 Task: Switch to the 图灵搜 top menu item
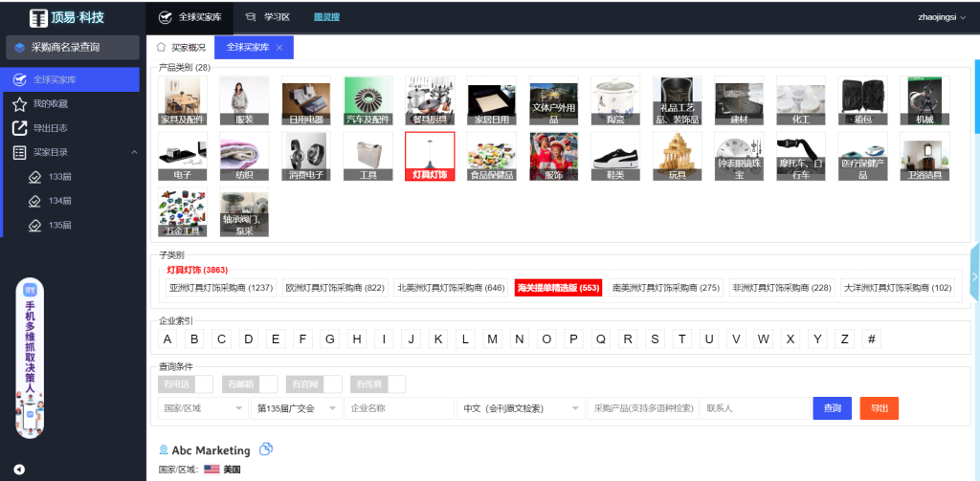(326, 17)
